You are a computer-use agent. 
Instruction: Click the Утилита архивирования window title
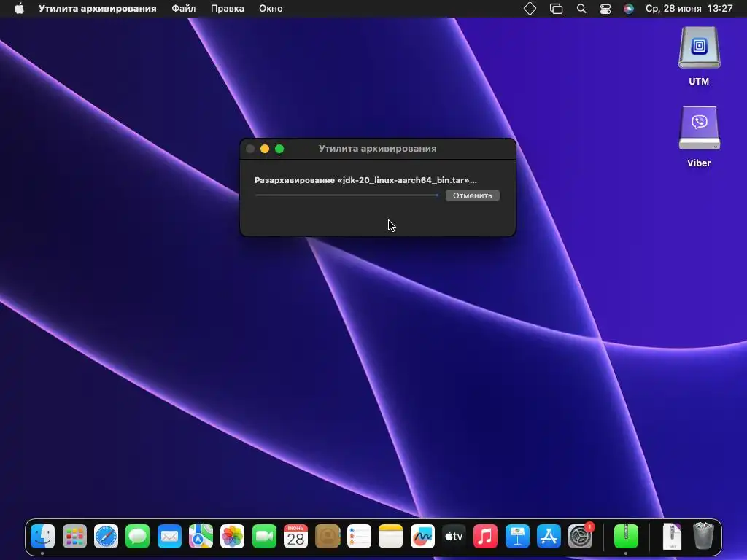coord(377,149)
